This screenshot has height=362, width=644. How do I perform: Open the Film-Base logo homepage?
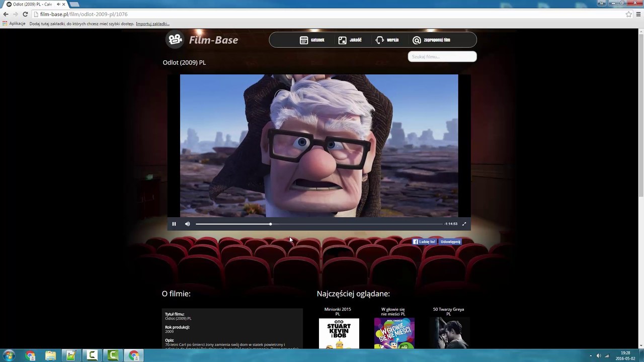[203, 40]
